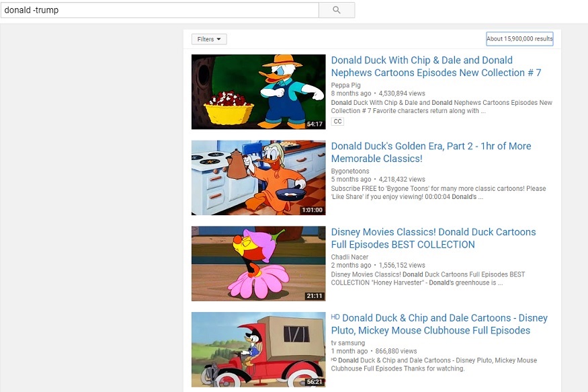The width and height of the screenshot is (588, 392).
Task: Click the 54:17 duration badge
Action: point(314,124)
